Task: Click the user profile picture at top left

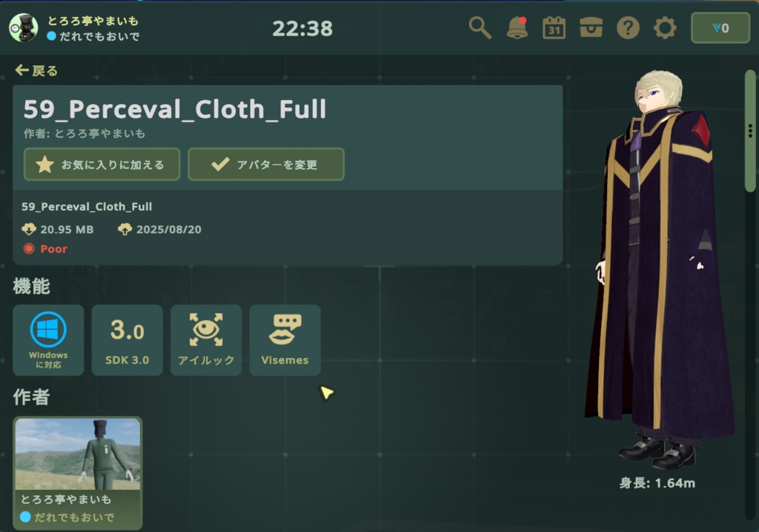Action: click(x=24, y=28)
